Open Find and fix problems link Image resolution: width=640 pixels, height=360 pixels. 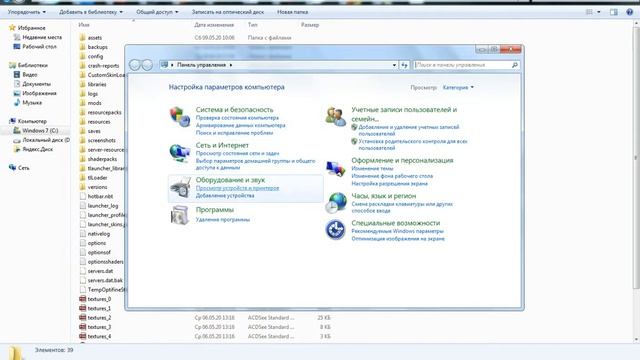tap(234, 133)
